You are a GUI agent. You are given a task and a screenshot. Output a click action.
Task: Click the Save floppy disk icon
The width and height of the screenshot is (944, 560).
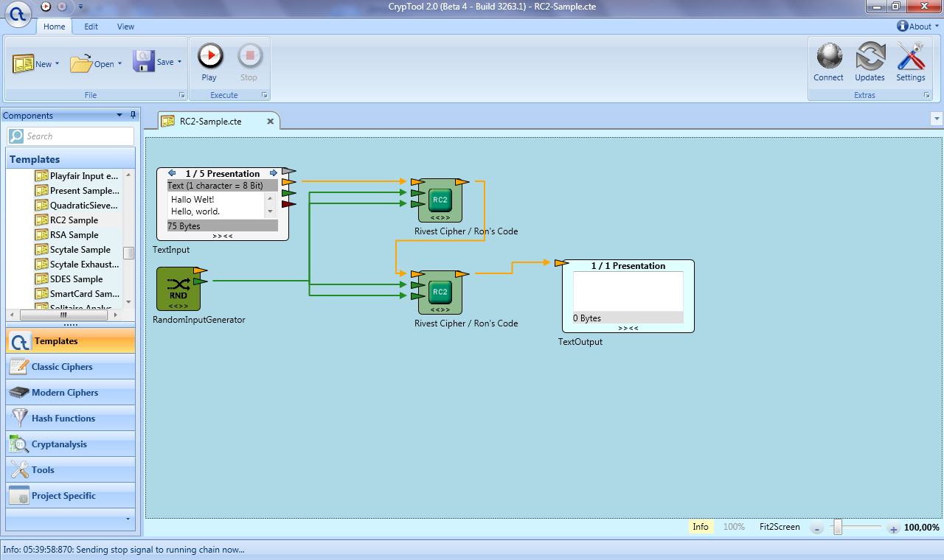[x=144, y=61]
